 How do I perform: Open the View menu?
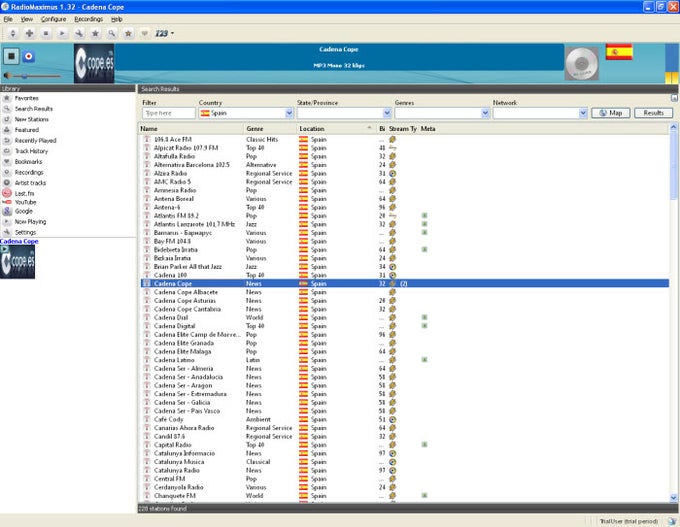tap(26, 19)
